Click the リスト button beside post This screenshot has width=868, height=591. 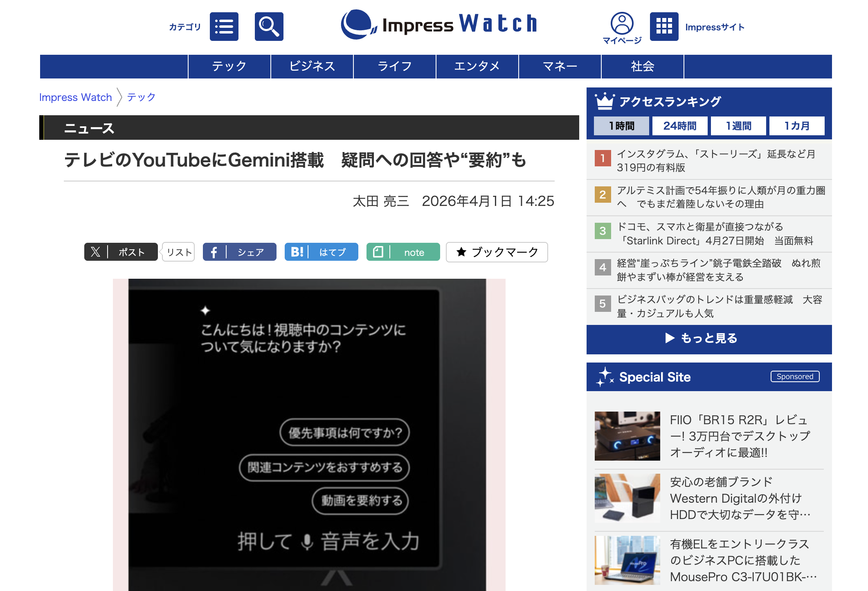click(x=179, y=252)
